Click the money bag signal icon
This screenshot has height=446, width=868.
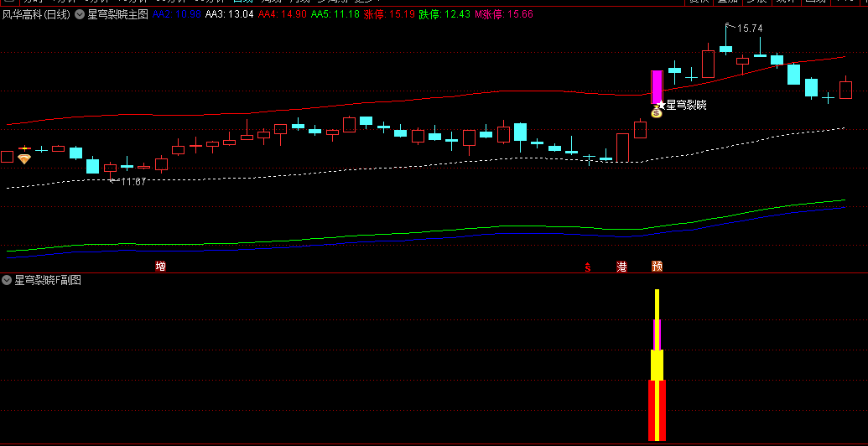(656, 113)
